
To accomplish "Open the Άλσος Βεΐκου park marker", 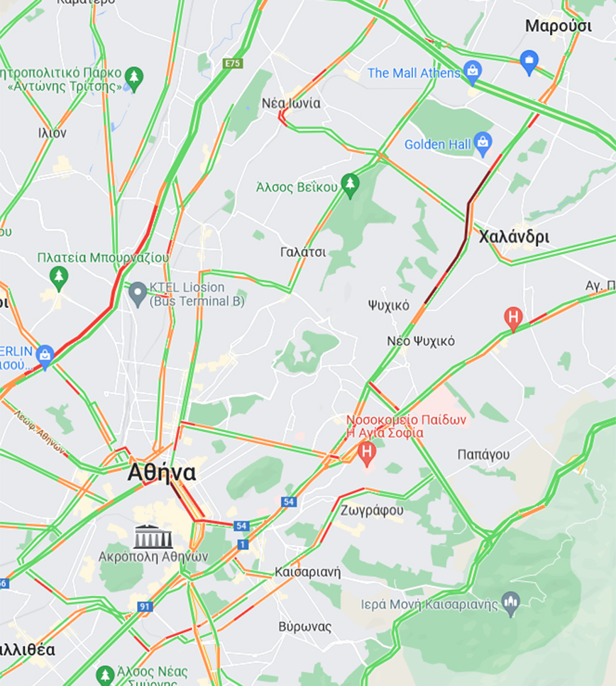I will (x=350, y=185).
